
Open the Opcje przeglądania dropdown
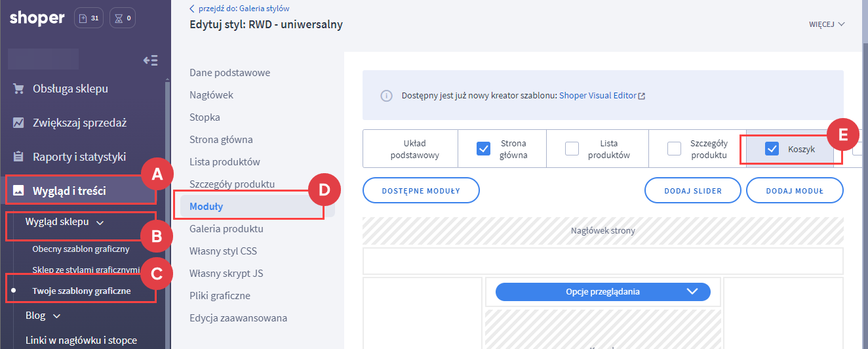point(603,292)
